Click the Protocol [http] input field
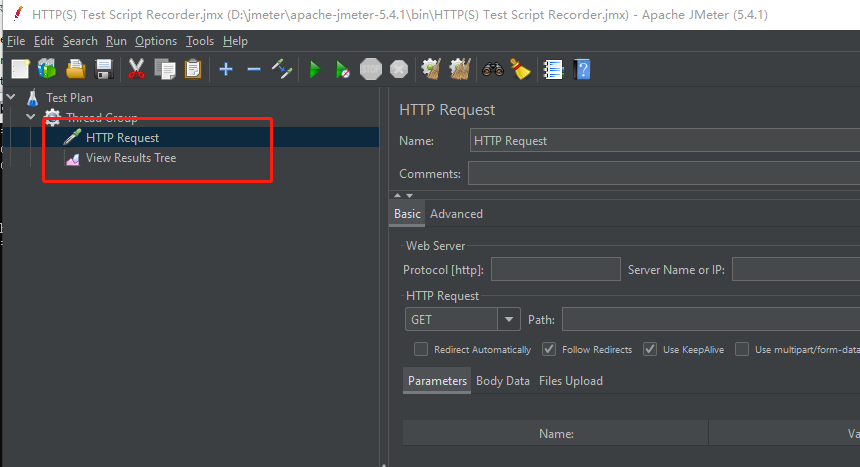The image size is (860, 467). coord(556,269)
